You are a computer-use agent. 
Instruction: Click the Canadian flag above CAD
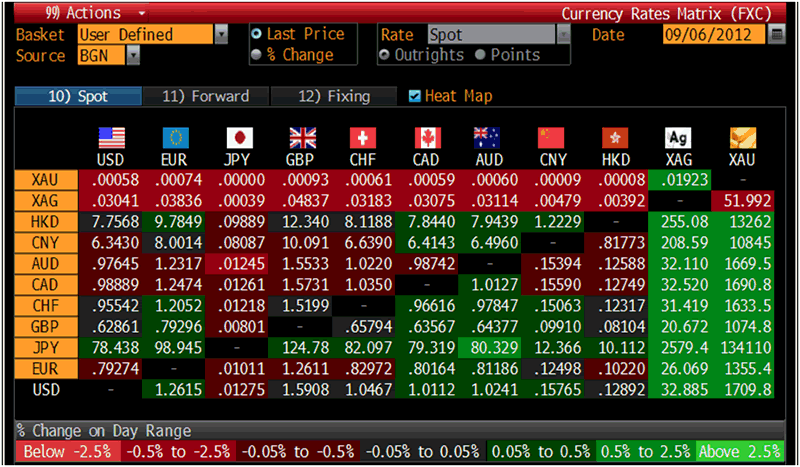pyautogui.click(x=428, y=138)
